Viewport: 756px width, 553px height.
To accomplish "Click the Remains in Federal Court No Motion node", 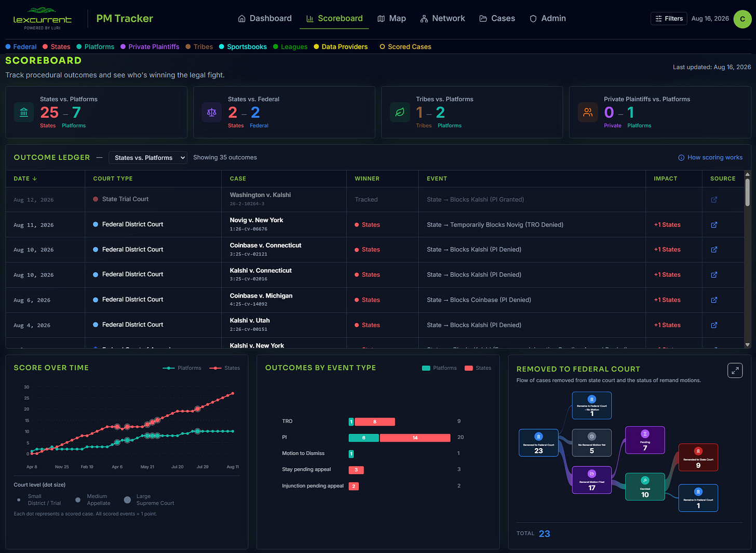I will tap(591, 406).
